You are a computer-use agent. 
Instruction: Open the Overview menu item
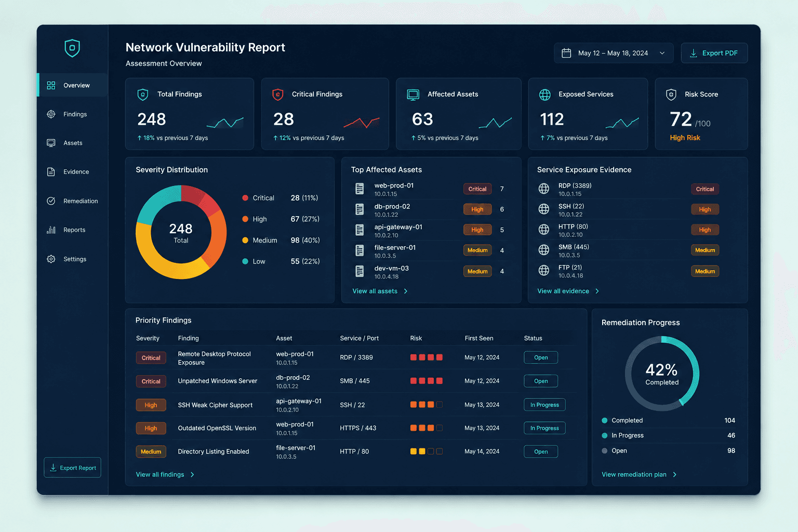click(73, 85)
